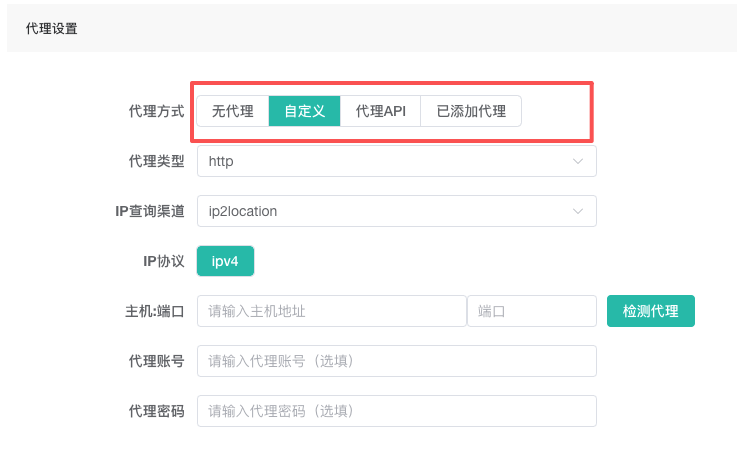Image resolution: width=737 pixels, height=471 pixels.
Task: Focus the 端口 port input field
Action: [x=531, y=311]
